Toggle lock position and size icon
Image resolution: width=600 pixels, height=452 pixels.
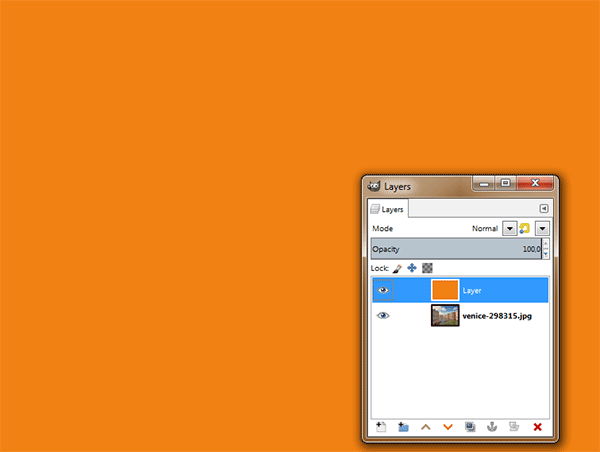pos(412,268)
